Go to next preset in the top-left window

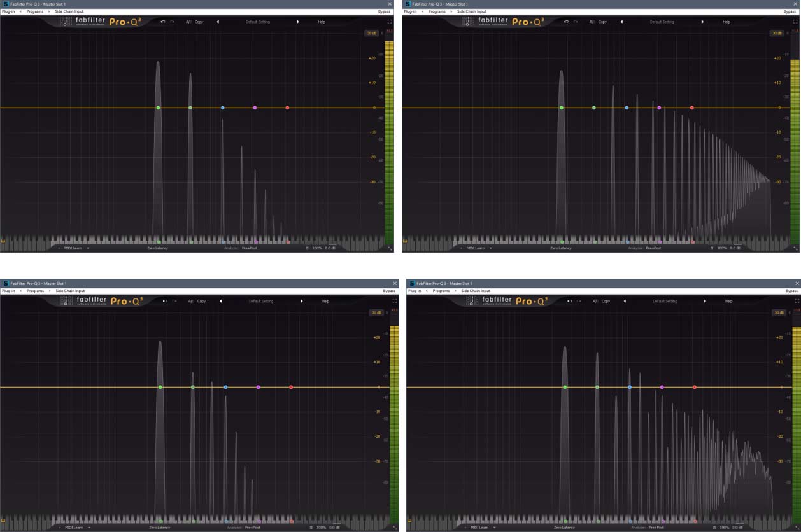click(297, 22)
